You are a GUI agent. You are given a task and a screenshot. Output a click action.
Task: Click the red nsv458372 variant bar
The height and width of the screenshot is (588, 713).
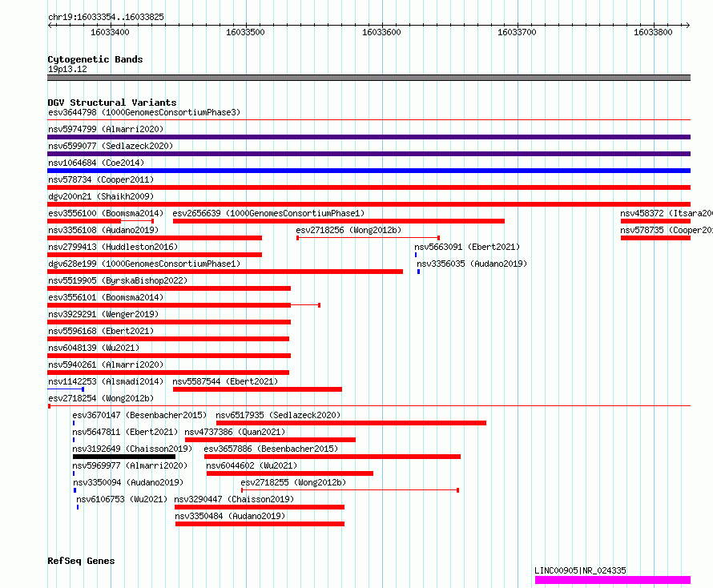point(655,221)
